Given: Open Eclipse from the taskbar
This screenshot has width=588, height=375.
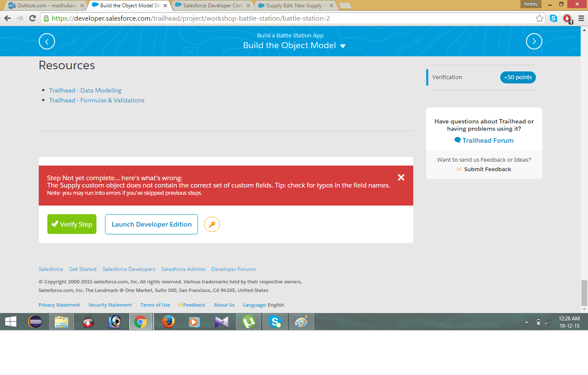Looking at the screenshot, I should (x=35, y=322).
